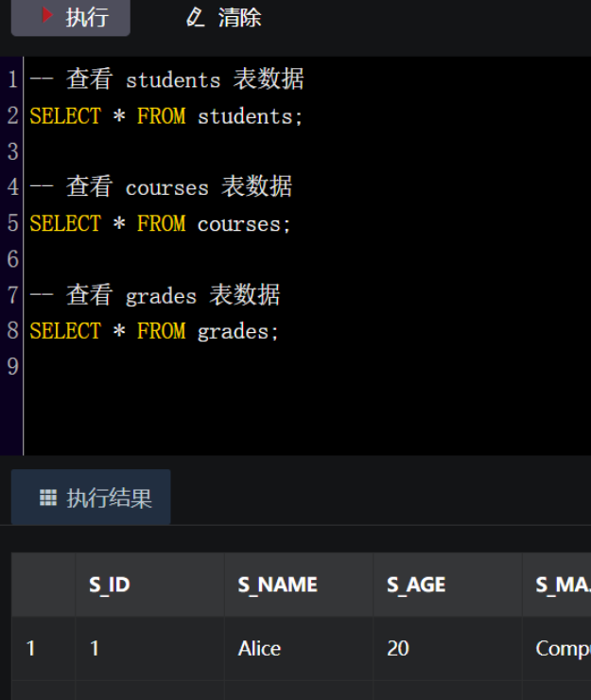Click the 清除 (Clear) button
Image resolution: width=591 pixels, height=700 pixels.
[x=223, y=18]
